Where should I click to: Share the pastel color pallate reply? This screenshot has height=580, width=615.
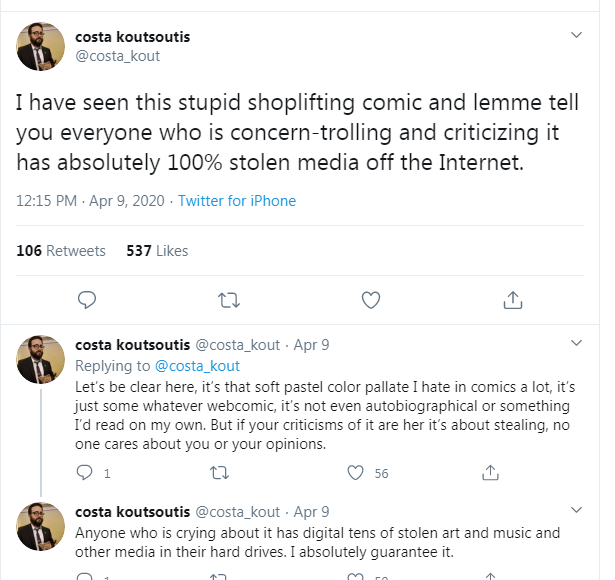click(490, 473)
